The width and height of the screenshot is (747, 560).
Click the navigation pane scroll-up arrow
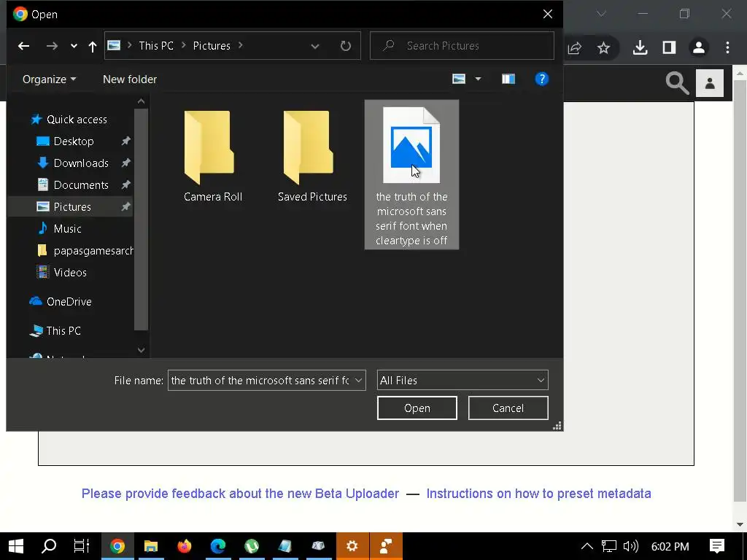pyautogui.click(x=141, y=101)
